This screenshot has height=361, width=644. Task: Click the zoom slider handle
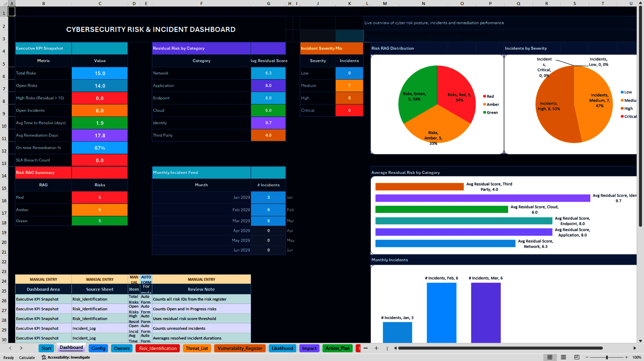point(607,357)
